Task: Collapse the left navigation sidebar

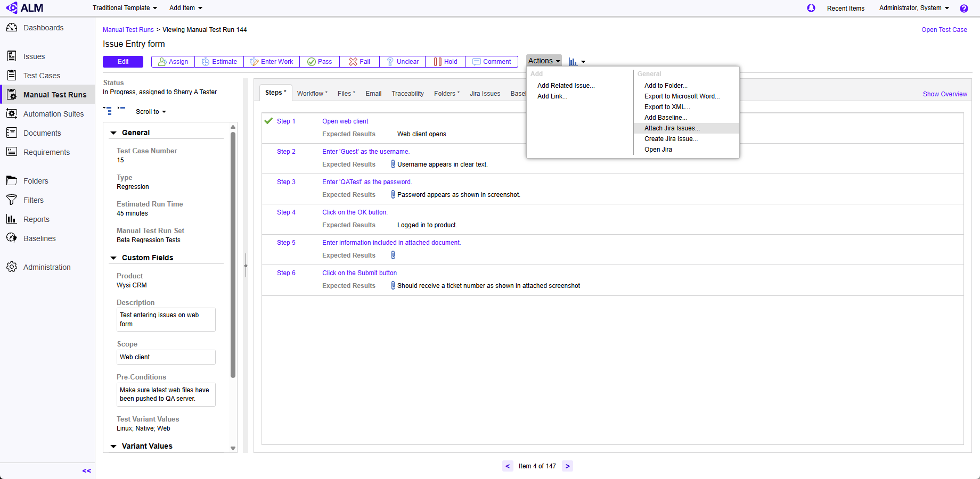Action: point(86,470)
